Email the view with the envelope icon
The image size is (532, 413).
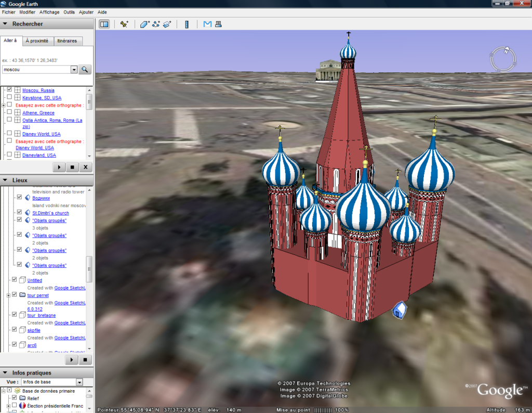[207, 24]
